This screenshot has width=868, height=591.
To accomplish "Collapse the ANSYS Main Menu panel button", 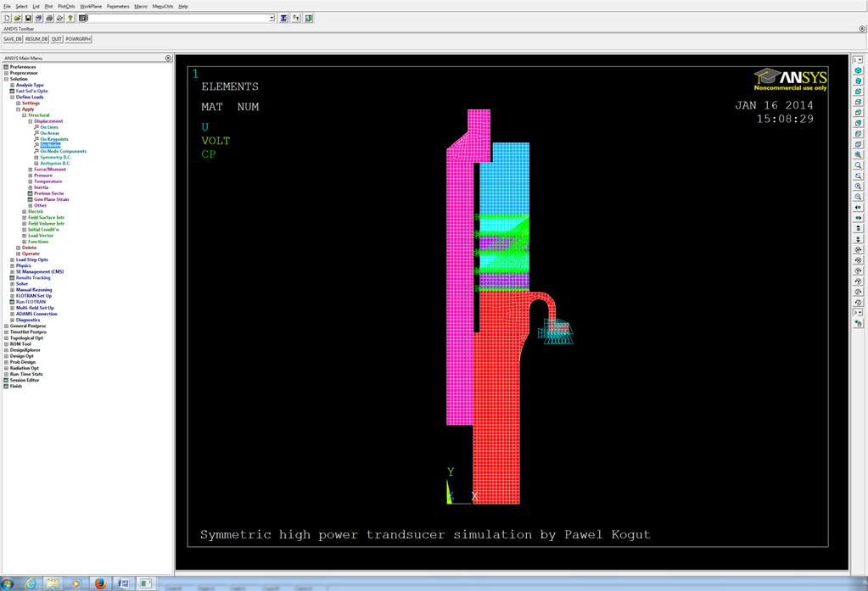I will tap(168, 59).
